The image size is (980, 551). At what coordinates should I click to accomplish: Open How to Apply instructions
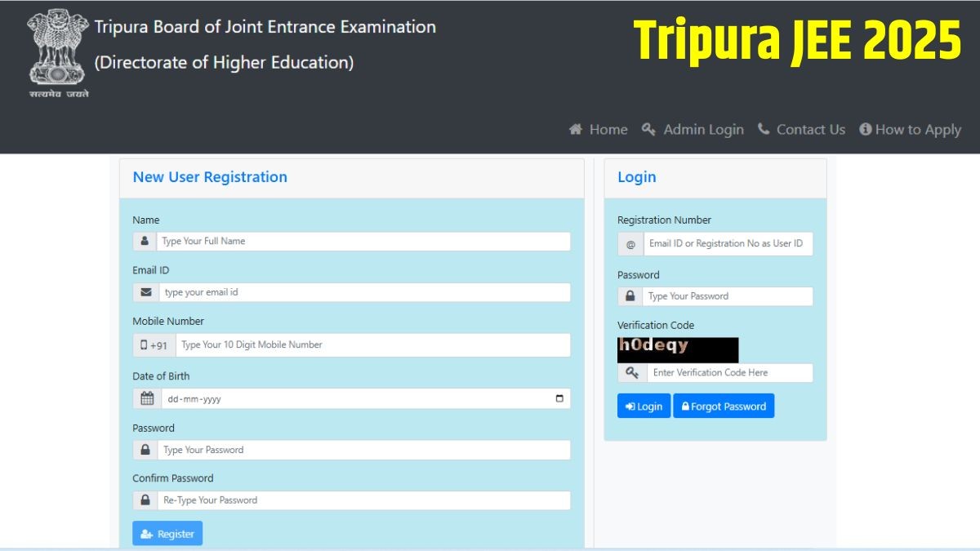click(910, 130)
